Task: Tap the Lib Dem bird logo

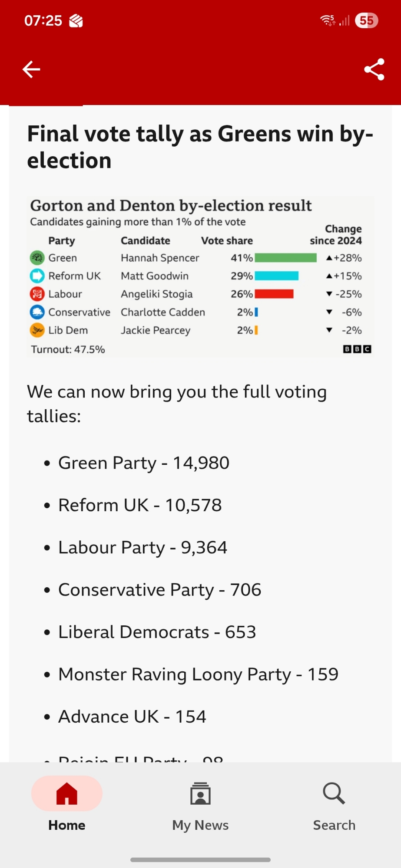Action: click(x=37, y=330)
